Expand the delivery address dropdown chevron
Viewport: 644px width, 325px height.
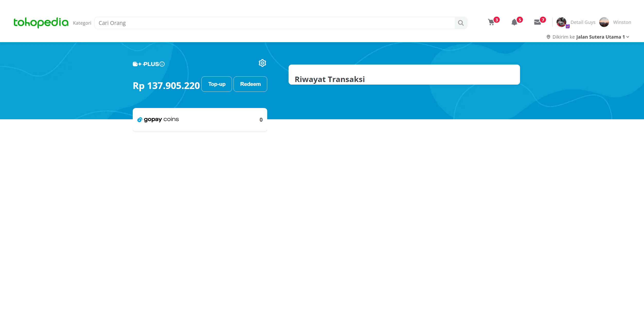tap(628, 37)
